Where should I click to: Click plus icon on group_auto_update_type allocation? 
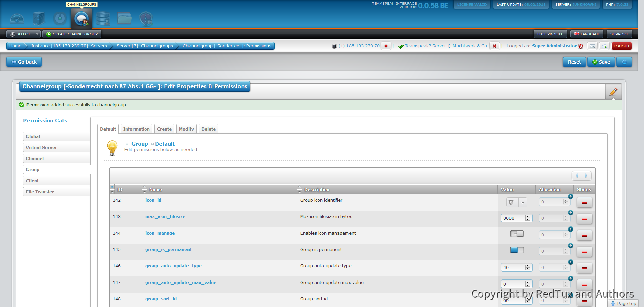pyautogui.click(x=570, y=262)
